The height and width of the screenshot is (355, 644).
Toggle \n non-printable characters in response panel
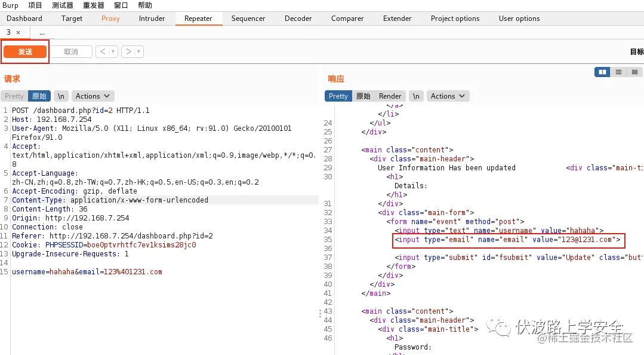416,96
